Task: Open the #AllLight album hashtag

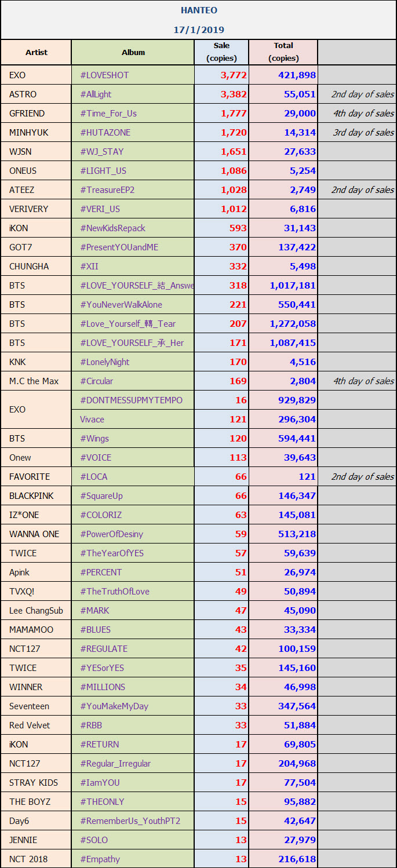Action: click(96, 94)
